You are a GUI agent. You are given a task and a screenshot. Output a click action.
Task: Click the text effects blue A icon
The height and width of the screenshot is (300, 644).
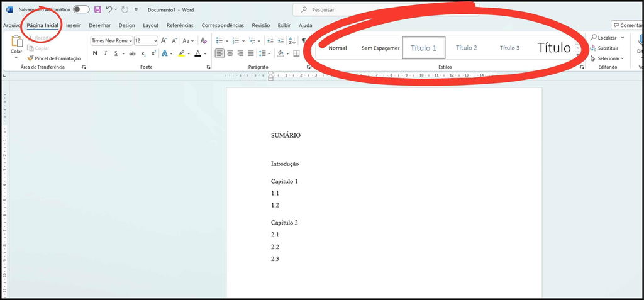coord(165,53)
